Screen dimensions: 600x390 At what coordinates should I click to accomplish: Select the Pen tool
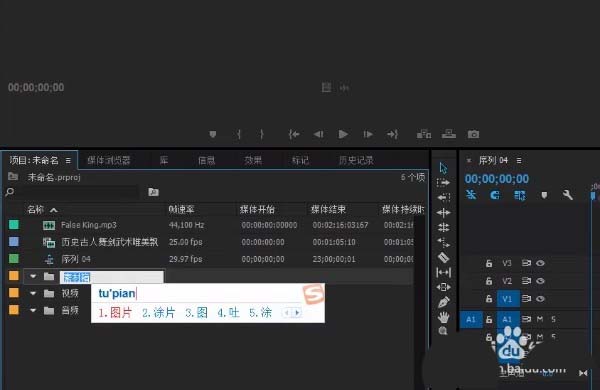pos(443,302)
